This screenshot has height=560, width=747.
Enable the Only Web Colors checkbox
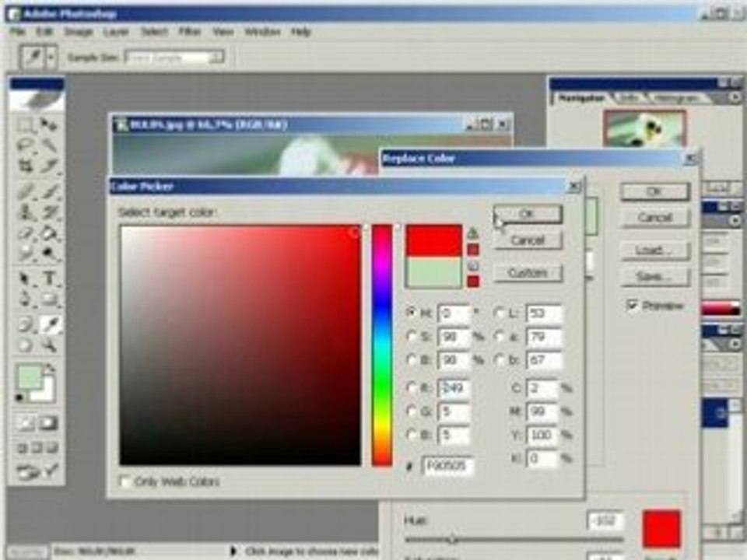tap(124, 481)
